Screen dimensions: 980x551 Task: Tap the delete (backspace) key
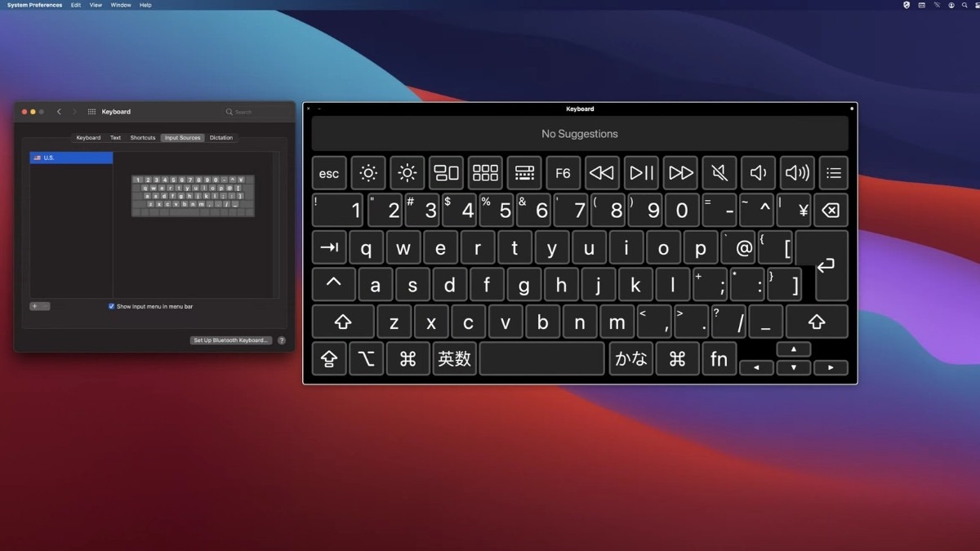click(831, 211)
